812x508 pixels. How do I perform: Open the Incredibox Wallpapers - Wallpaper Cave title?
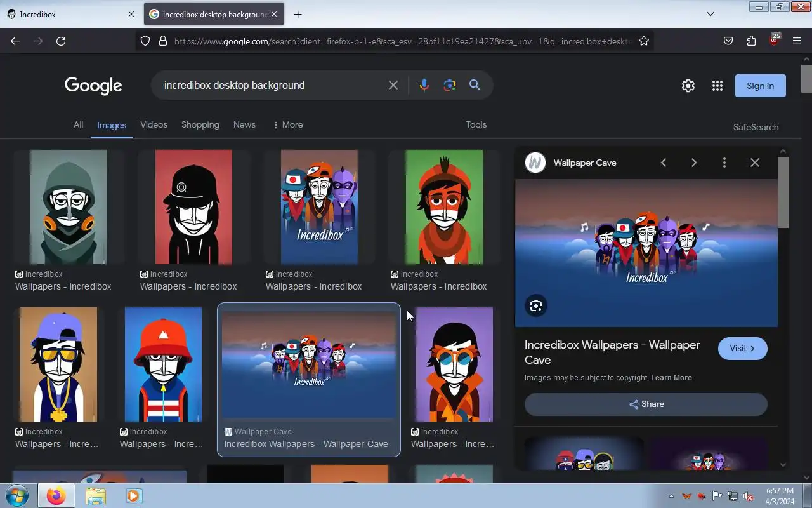(612, 352)
